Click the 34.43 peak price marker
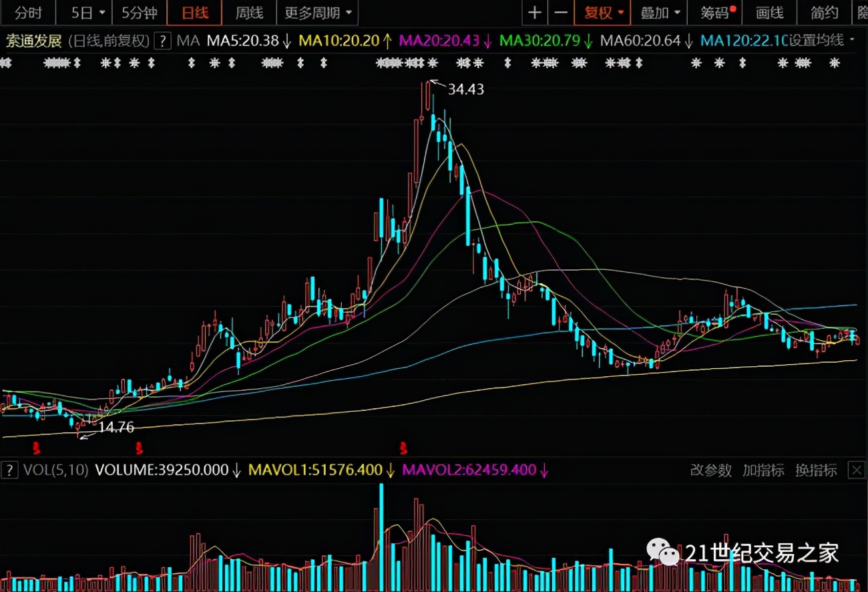 coord(465,89)
